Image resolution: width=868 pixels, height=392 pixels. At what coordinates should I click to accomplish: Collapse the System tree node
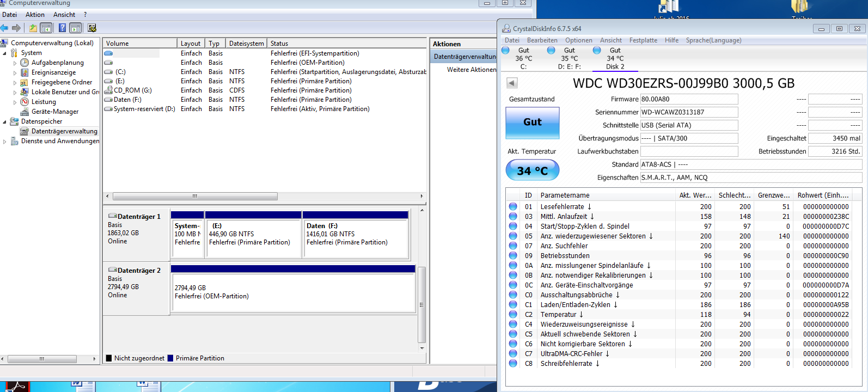[5, 53]
